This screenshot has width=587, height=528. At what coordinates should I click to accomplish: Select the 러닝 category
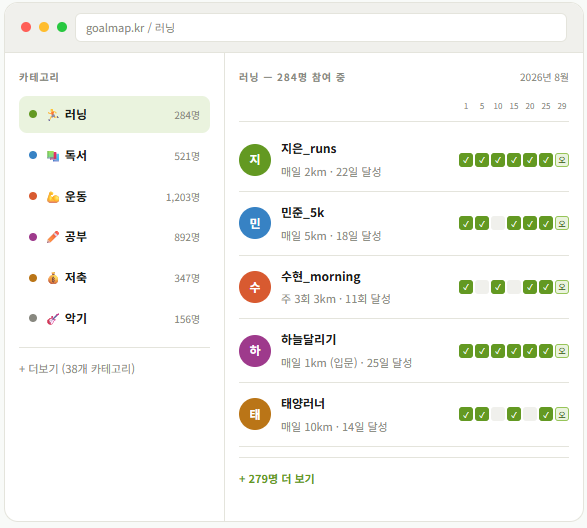click(x=114, y=115)
